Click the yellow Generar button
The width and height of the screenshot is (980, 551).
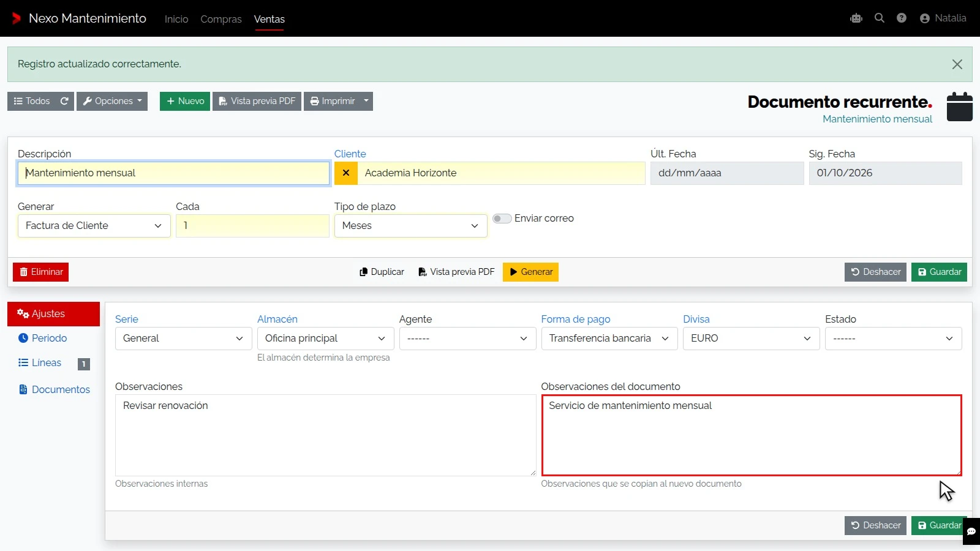click(530, 272)
